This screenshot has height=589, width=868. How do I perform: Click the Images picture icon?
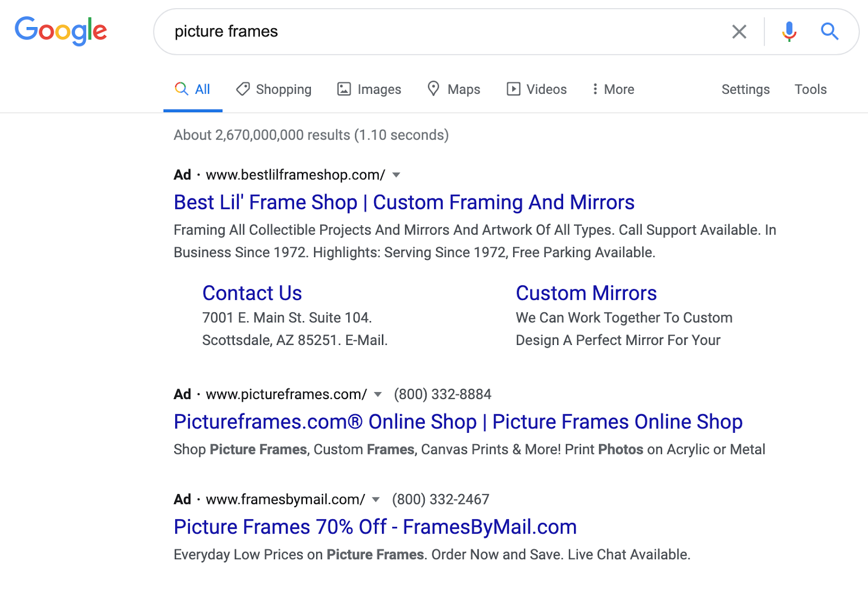(344, 89)
